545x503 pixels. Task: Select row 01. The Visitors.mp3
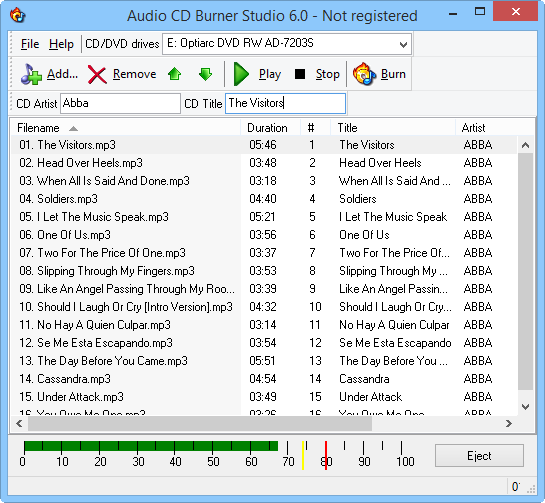pos(264,145)
